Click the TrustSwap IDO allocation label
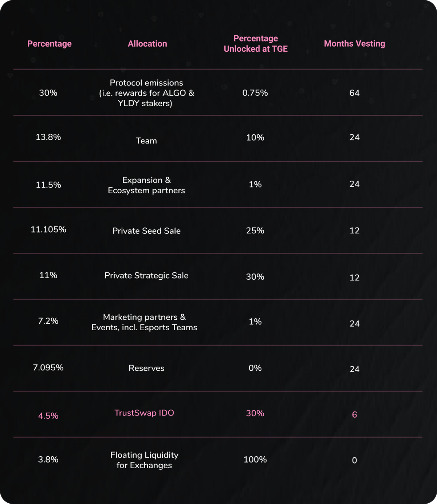This screenshot has height=504, width=437. coord(144,413)
